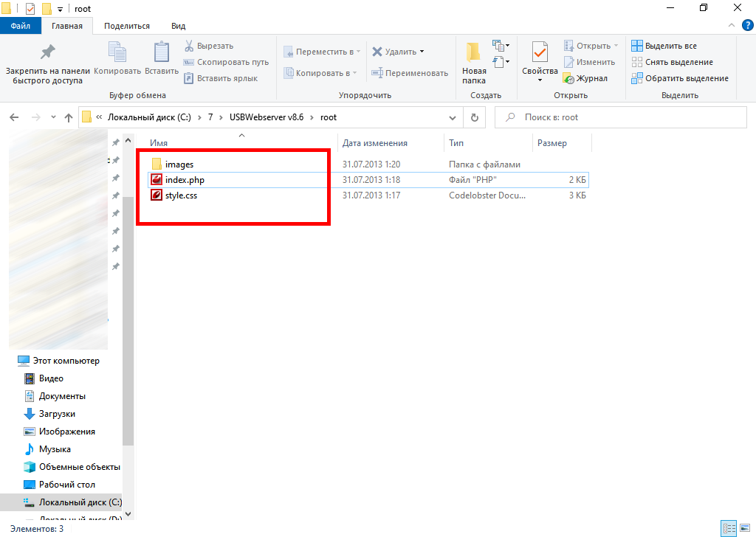
Task: Select Загрузки in the navigation pane
Action: coord(57,414)
